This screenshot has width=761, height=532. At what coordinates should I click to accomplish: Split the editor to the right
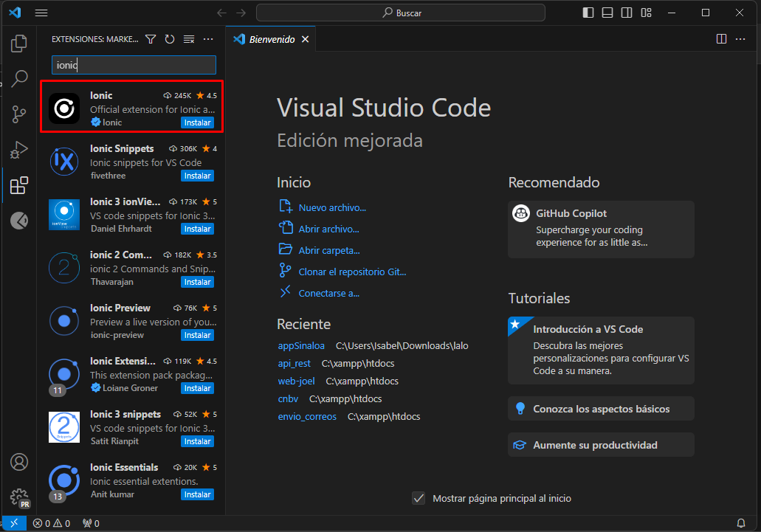point(722,39)
